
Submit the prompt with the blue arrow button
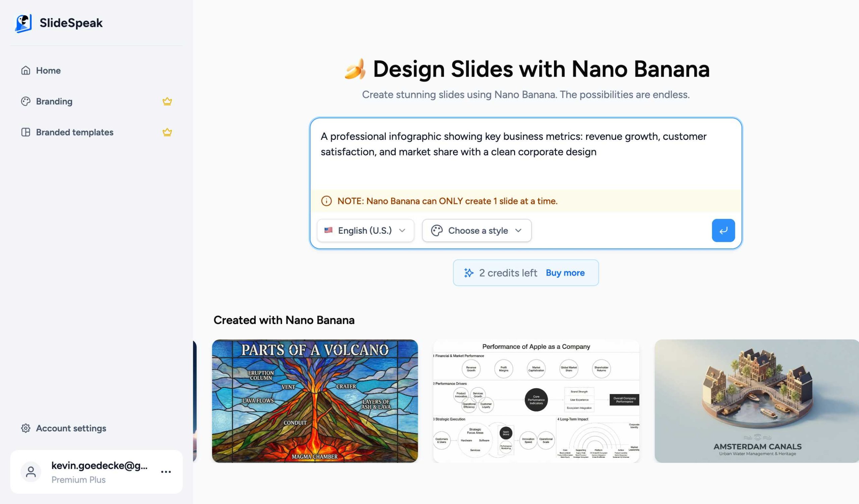[723, 231]
